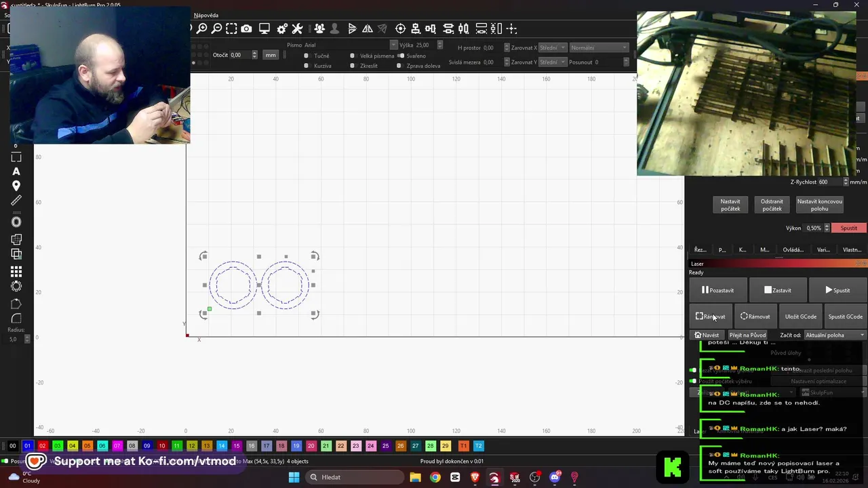Click the boolean subtract shapes icon
Screen dimensions: 868x488
[x=16, y=254]
